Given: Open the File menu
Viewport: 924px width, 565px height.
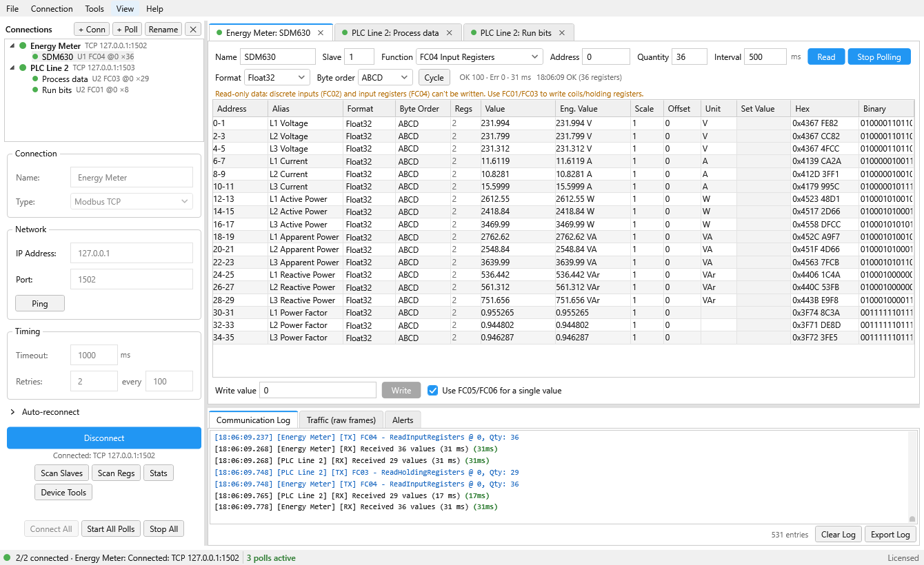Looking at the screenshot, I should 12,9.
